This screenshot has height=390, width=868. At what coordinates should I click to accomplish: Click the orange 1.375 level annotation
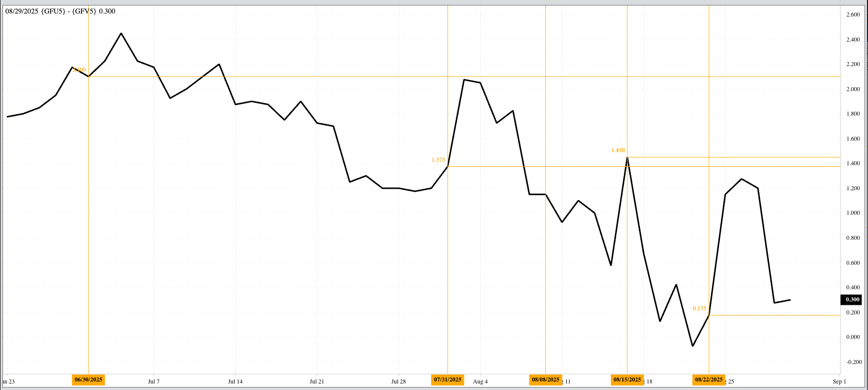[438, 160]
